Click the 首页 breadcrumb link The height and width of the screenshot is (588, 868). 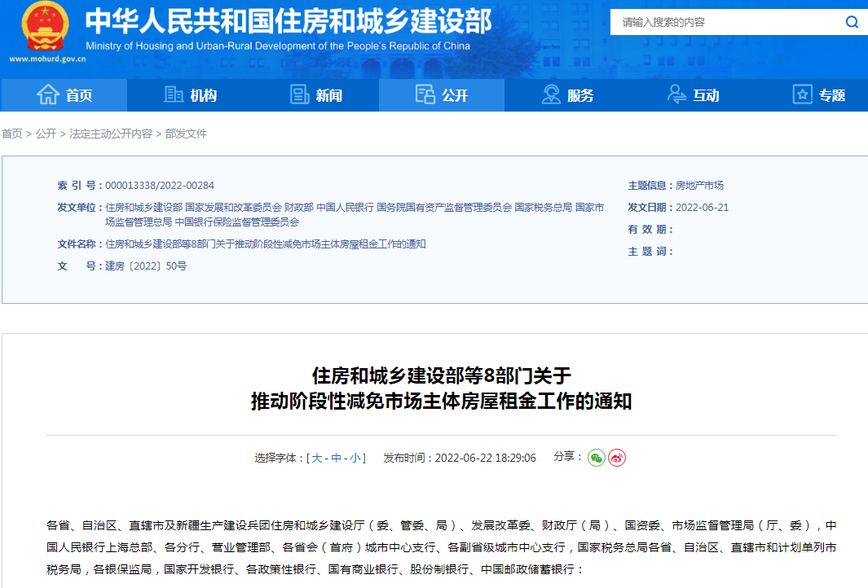pos(12,134)
